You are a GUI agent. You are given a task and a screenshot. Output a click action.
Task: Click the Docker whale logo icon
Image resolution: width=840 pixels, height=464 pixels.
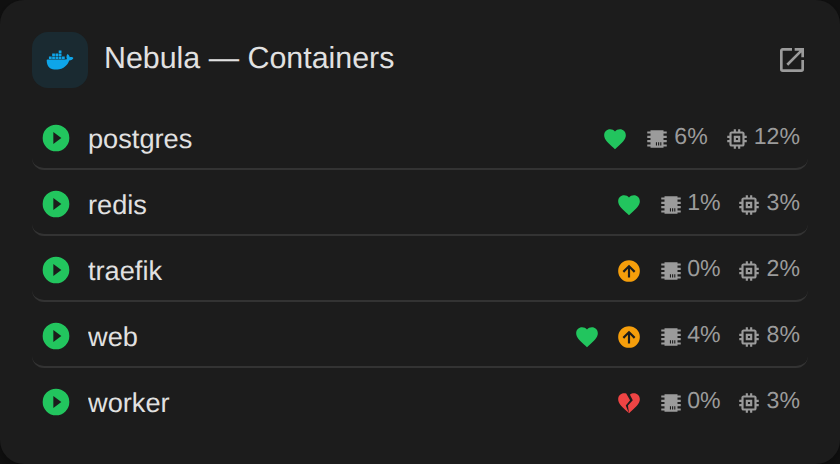coord(59,60)
